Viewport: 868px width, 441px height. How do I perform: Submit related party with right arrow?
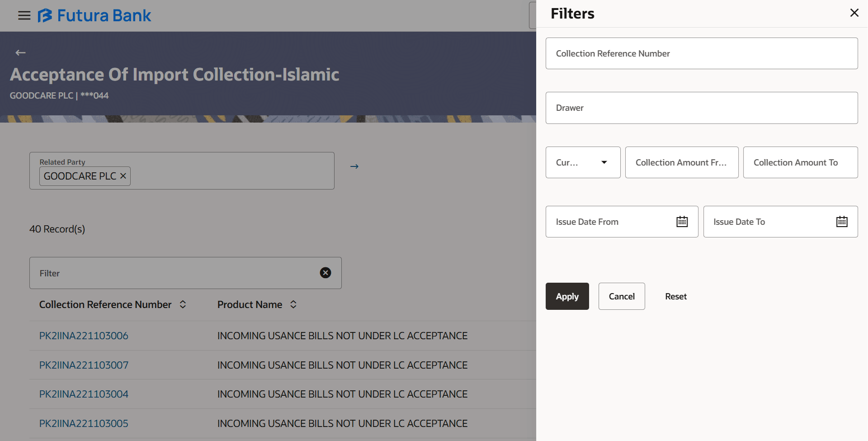[354, 166]
